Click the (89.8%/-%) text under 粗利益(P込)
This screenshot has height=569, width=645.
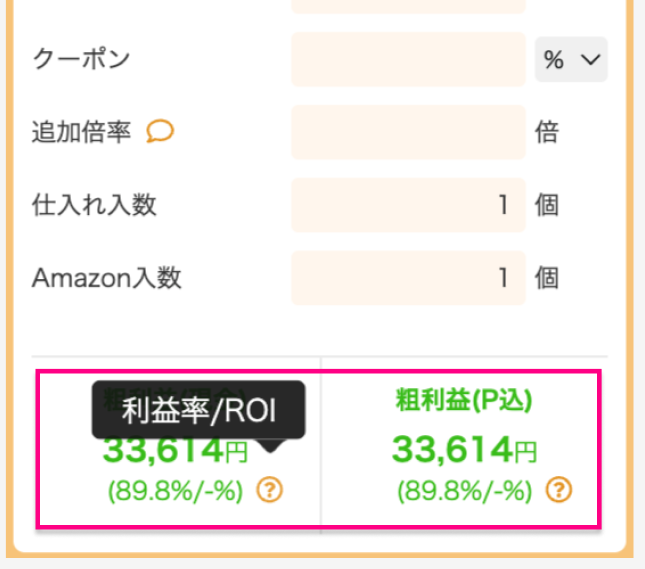tap(465, 491)
